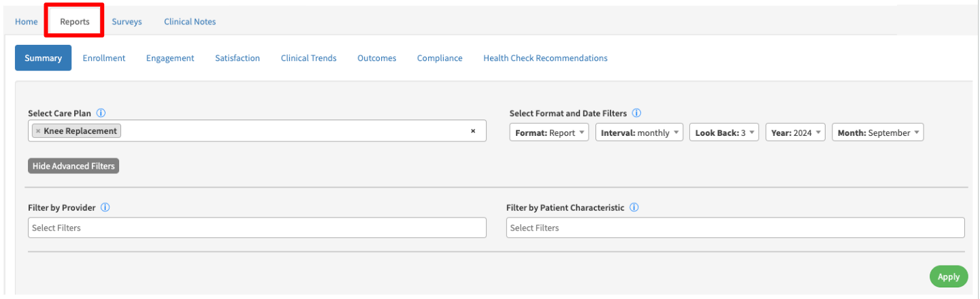
Task: Click info icon beside Select Care Plan
Action: [x=101, y=113]
